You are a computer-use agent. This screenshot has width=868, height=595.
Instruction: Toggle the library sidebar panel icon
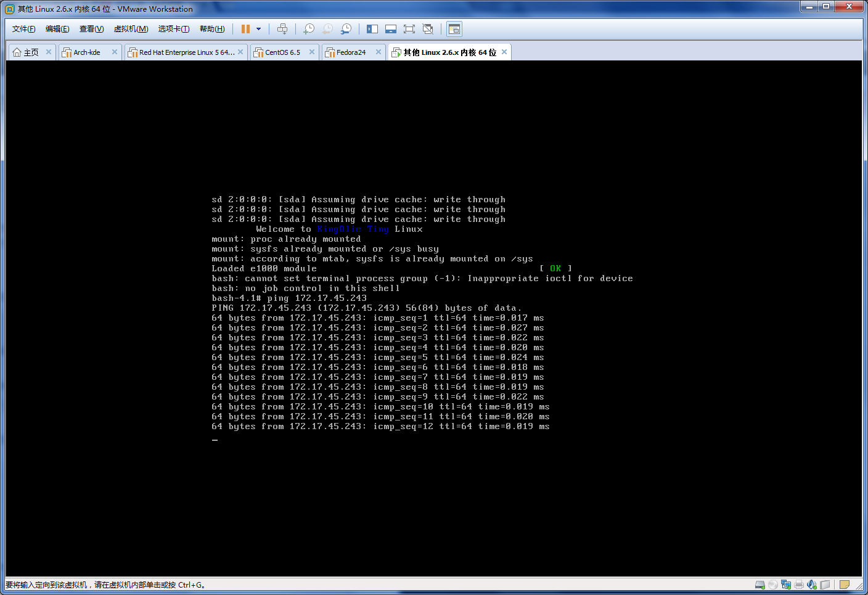pyautogui.click(x=372, y=29)
